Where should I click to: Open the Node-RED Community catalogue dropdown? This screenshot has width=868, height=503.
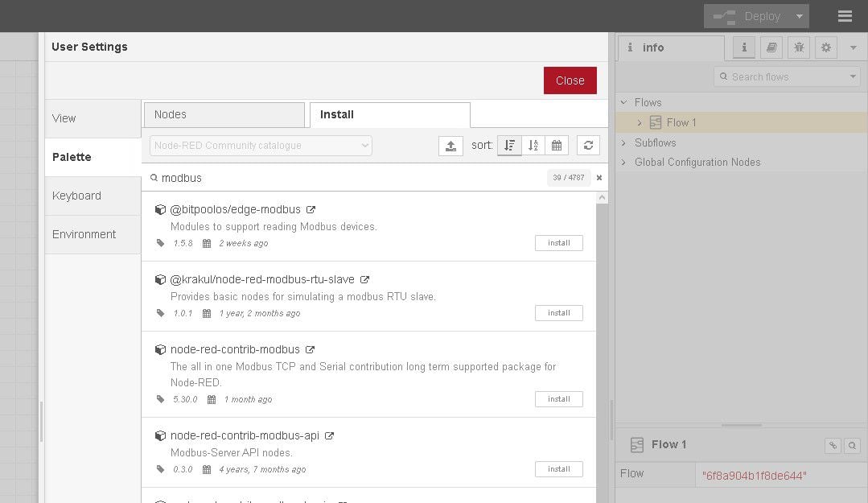[261, 146]
